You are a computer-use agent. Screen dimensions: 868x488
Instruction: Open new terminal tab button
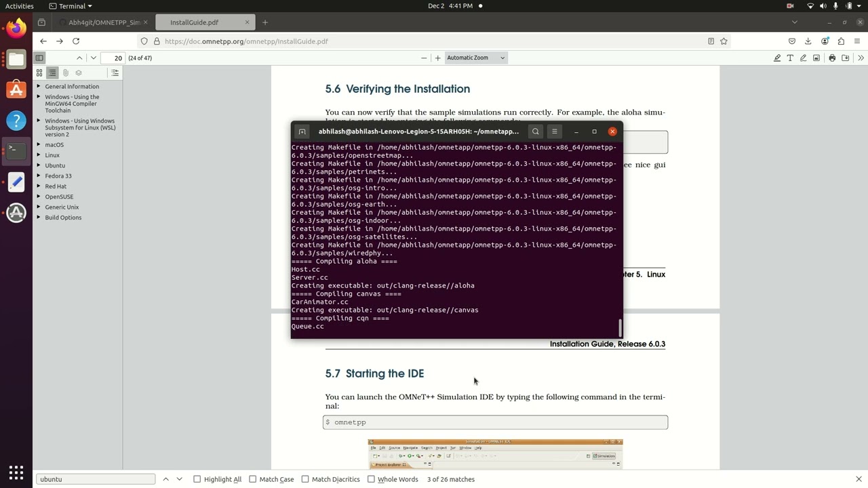point(302,131)
